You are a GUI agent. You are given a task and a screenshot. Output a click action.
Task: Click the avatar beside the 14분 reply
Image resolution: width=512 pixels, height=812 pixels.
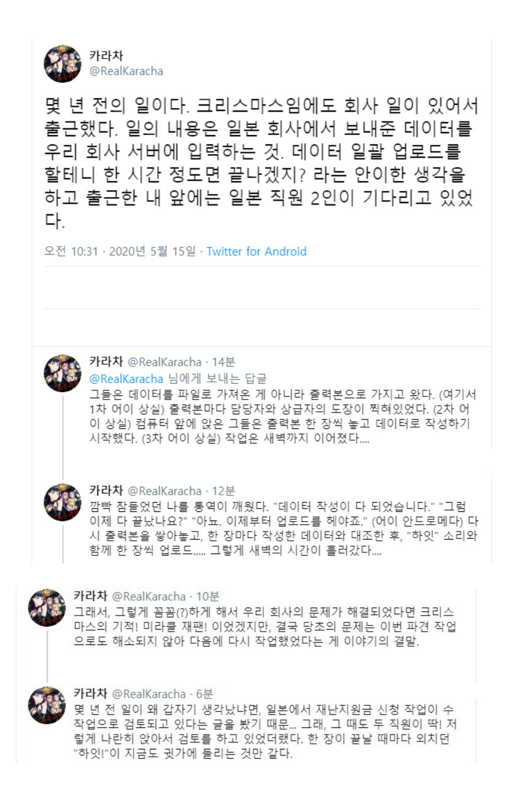[63, 374]
